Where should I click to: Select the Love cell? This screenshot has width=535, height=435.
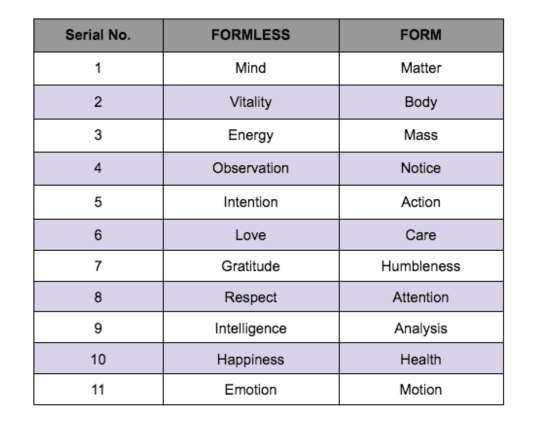[x=251, y=235]
